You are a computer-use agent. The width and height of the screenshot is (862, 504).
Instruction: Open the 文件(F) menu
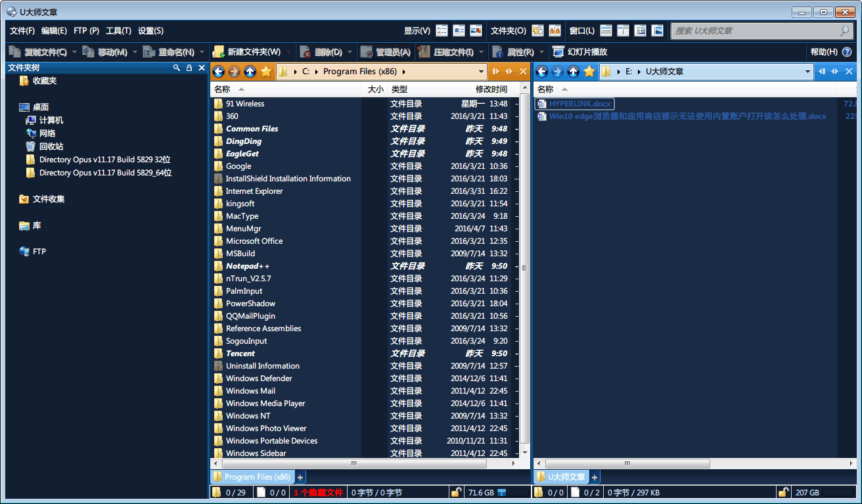tap(22, 31)
